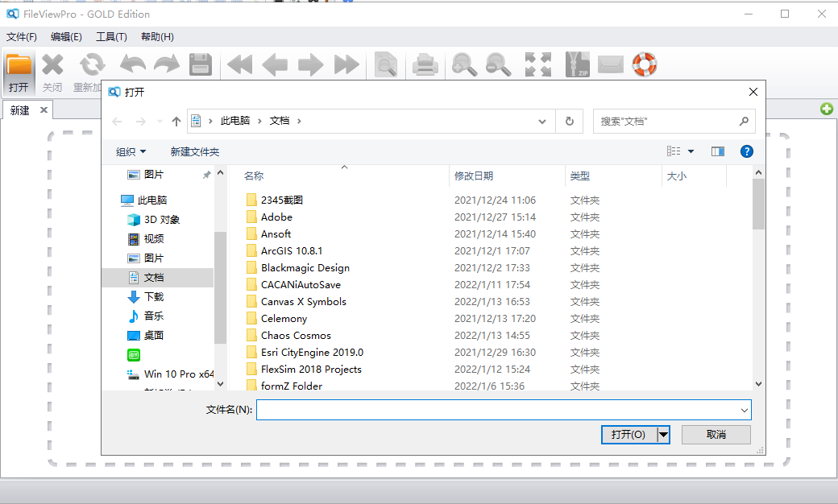Click the orange Open folder toolbar icon
Screen dimensions: 838x504
[19, 65]
